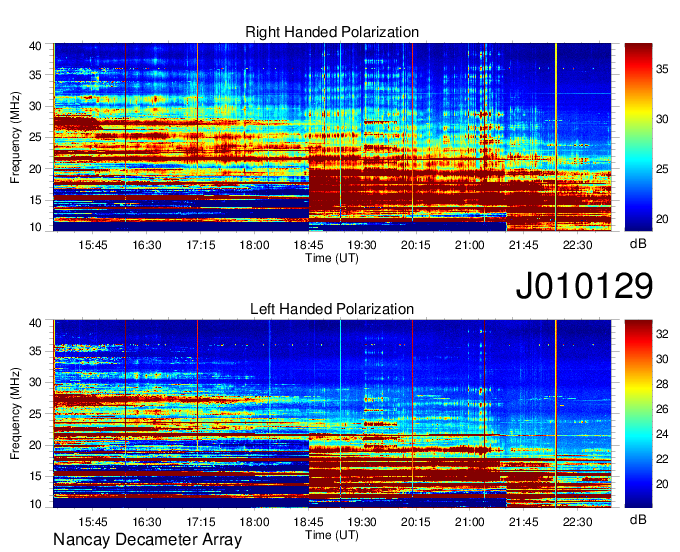Viewport: 680px width, 552px height.
Task: Click 25 MHz frequency tick on Right Handed plot
Action: click(35, 137)
